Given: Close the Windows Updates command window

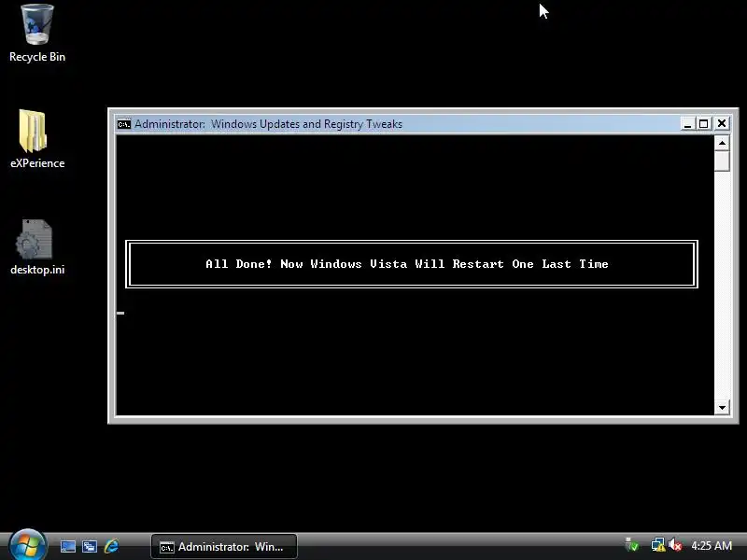Looking at the screenshot, I should click(722, 124).
